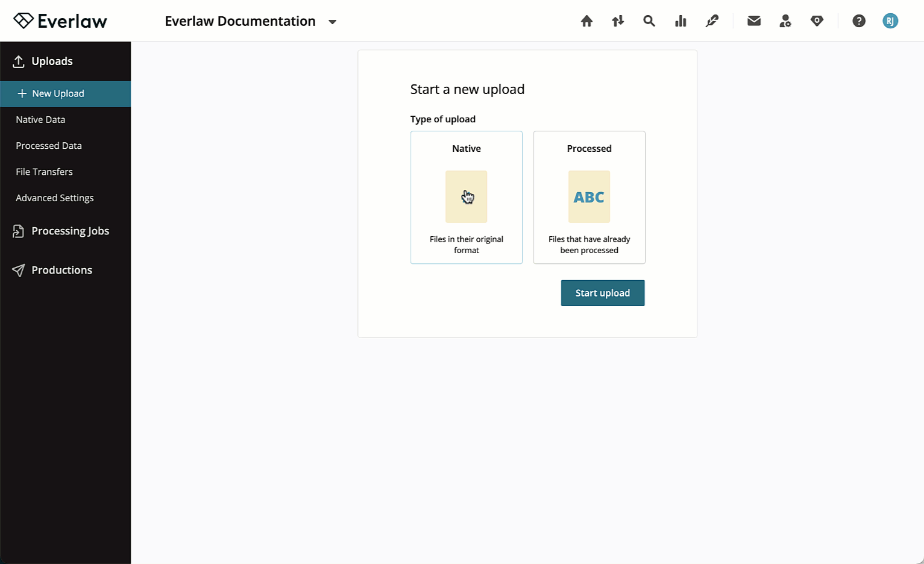Open the help question mark icon

(x=859, y=21)
